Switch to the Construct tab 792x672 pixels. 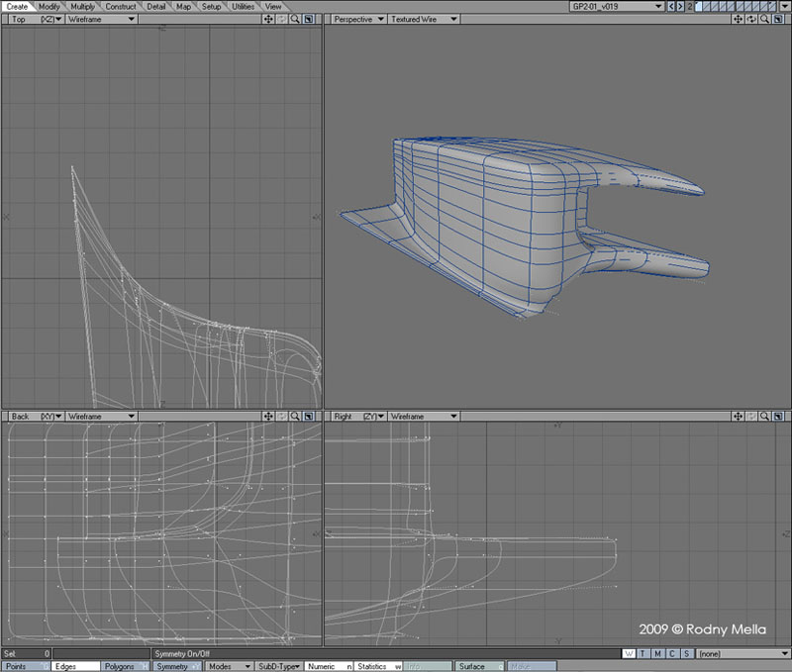click(x=121, y=6)
